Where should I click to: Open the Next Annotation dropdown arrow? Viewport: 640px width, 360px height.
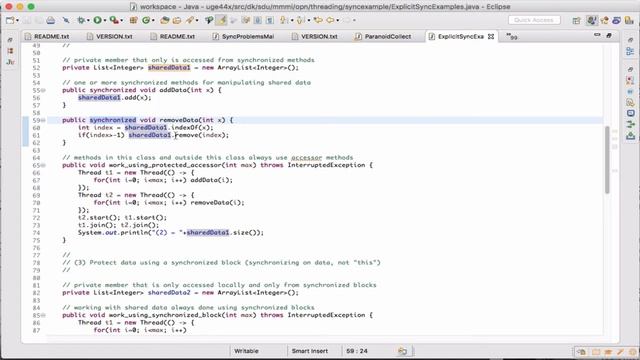click(292, 20)
